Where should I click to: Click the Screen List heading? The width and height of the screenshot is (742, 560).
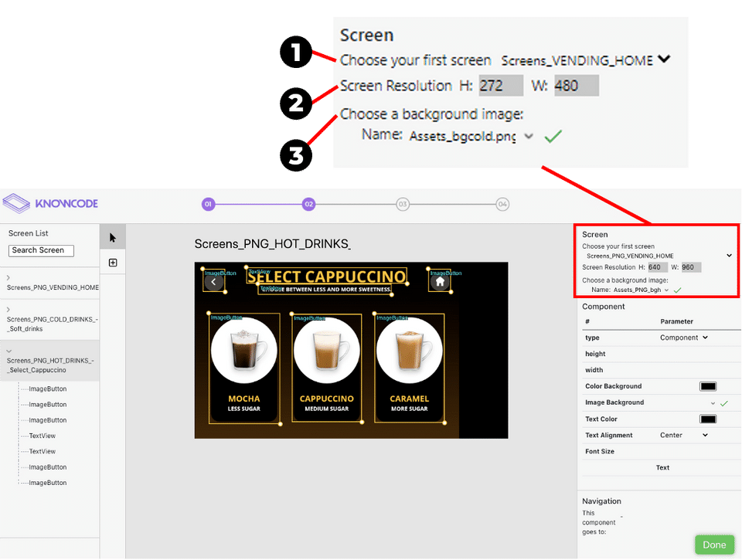click(x=29, y=233)
